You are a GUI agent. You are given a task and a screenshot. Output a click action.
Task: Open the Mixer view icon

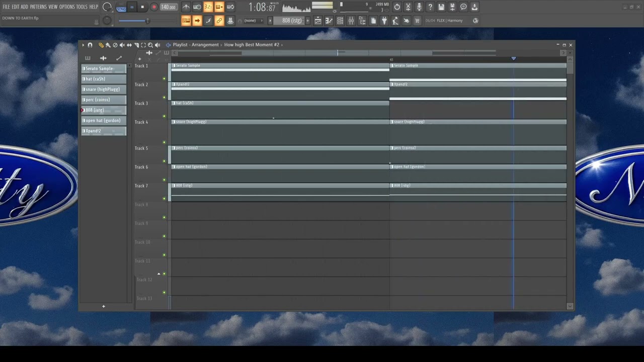(x=351, y=21)
